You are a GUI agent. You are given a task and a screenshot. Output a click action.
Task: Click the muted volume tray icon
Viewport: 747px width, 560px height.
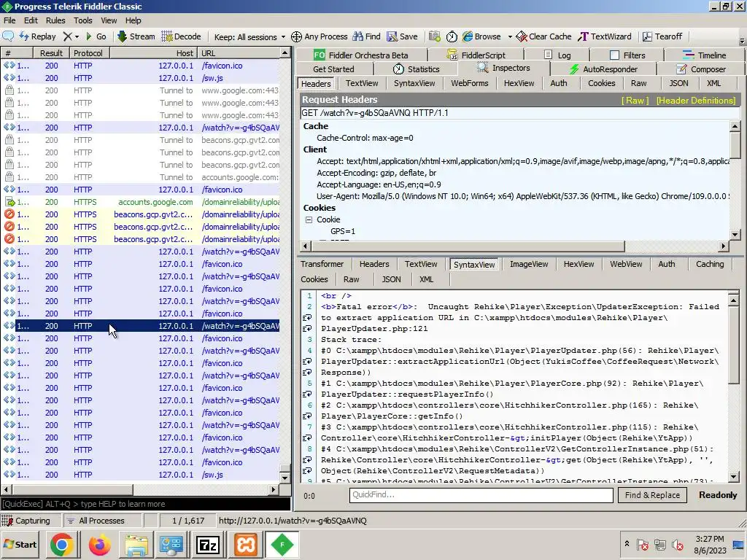[677, 544]
